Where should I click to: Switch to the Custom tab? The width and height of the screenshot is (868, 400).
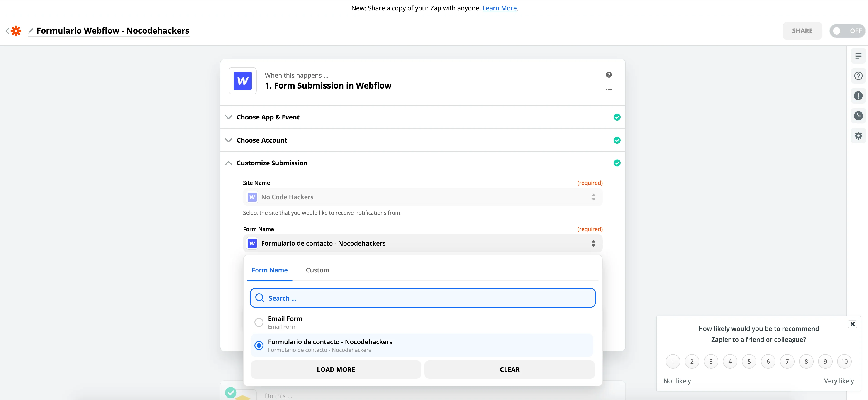tap(317, 270)
